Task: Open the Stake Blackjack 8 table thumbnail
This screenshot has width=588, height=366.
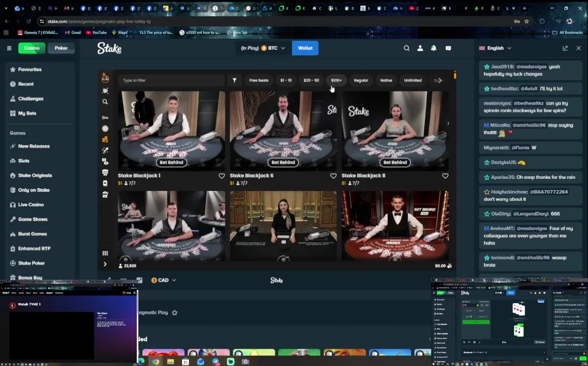Action: [x=395, y=131]
